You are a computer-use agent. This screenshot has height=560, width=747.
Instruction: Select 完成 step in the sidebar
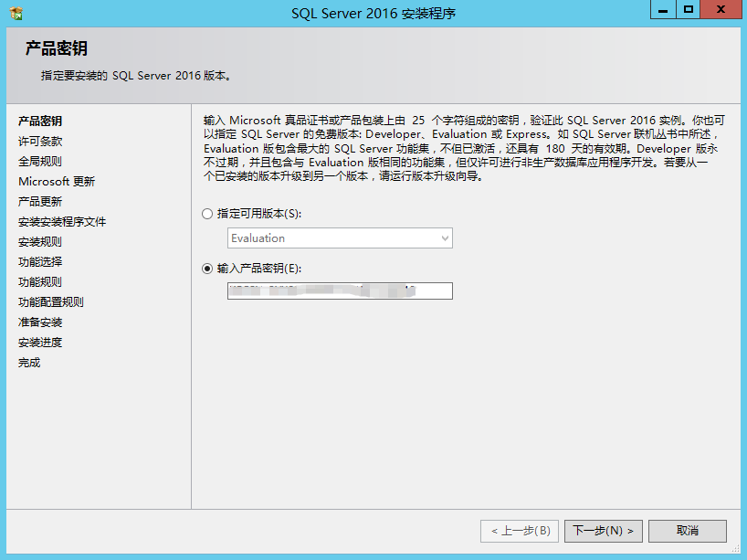(x=29, y=363)
